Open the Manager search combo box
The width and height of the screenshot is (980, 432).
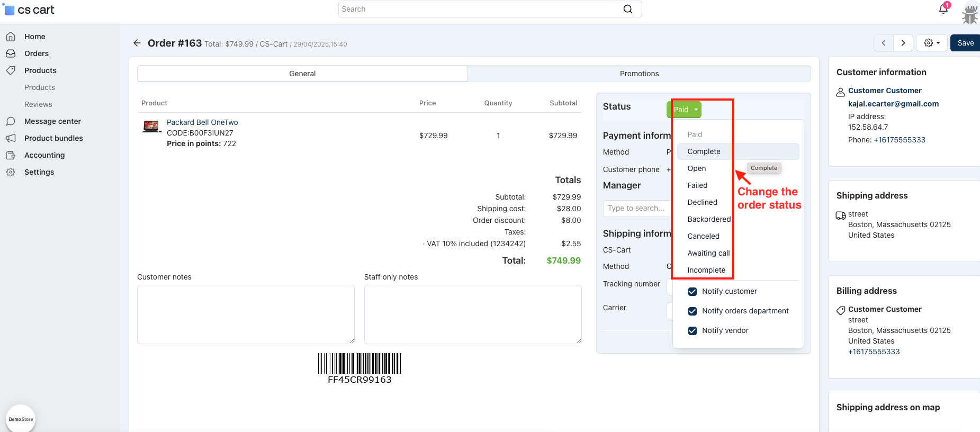pyautogui.click(x=637, y=208)
